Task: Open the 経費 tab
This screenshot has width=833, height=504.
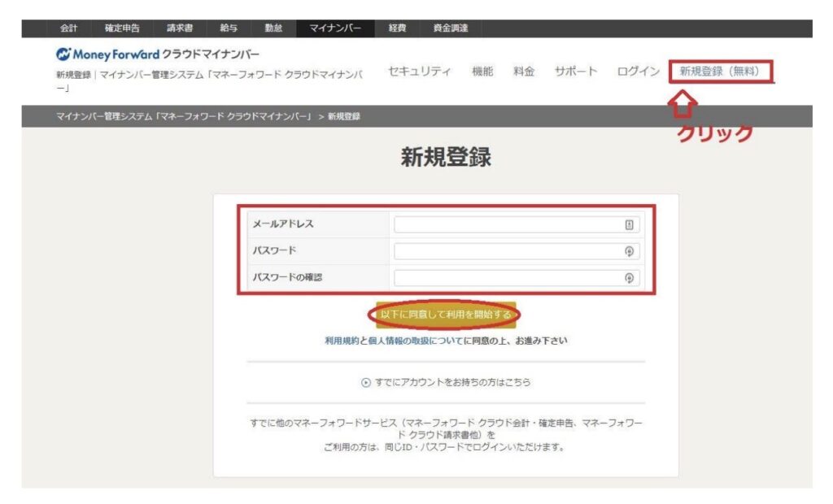Action: [x=397, y=28]
